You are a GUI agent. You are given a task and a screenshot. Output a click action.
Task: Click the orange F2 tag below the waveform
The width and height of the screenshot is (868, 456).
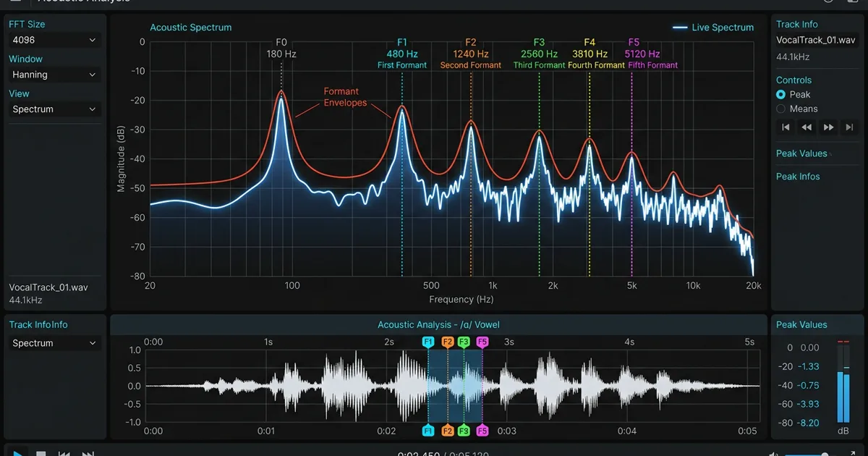pos(448,431)
